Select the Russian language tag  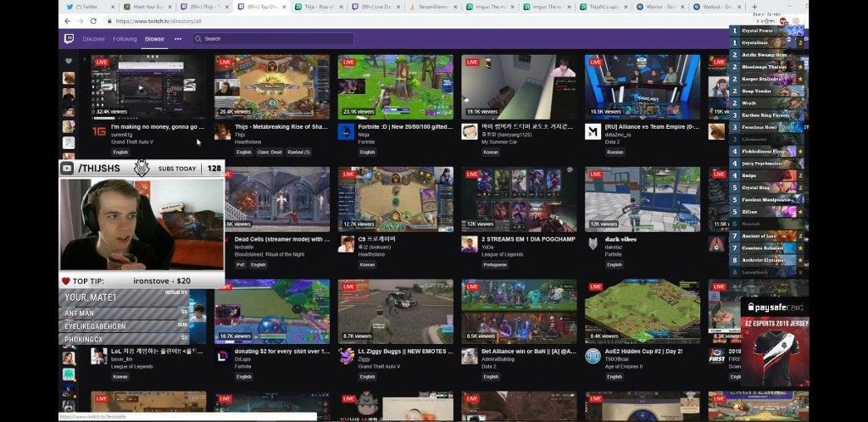[615, 152]
